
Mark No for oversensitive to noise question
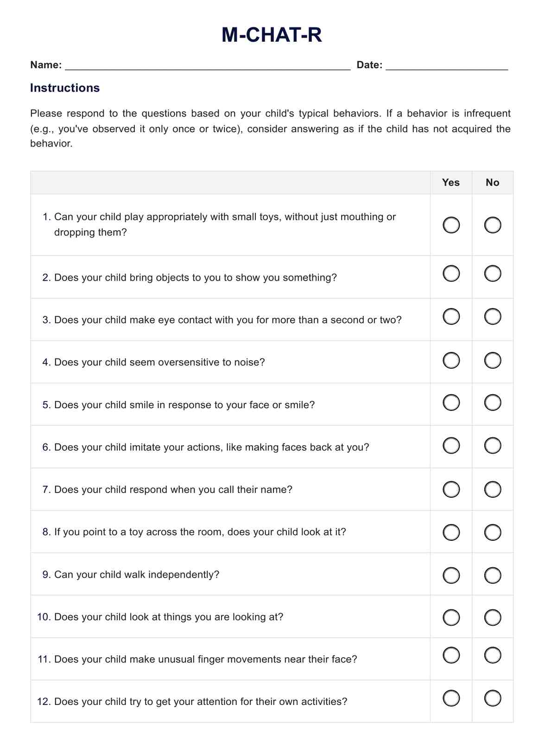pos(492,360)
